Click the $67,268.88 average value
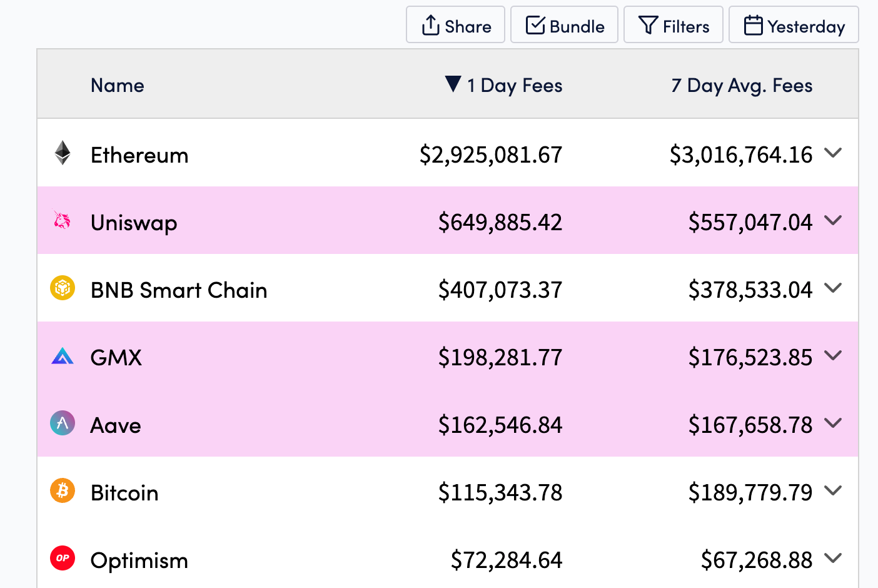878x588 pixels. (757, 560)
